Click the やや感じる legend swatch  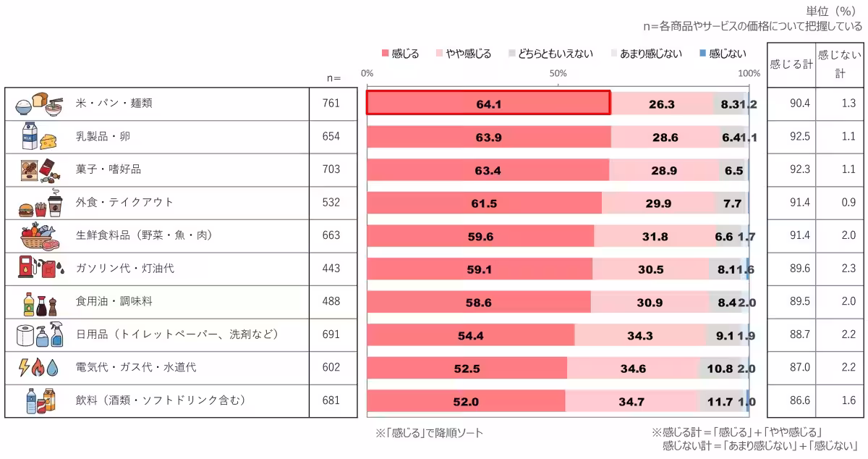pyautogui.click(x=439, y=54)
